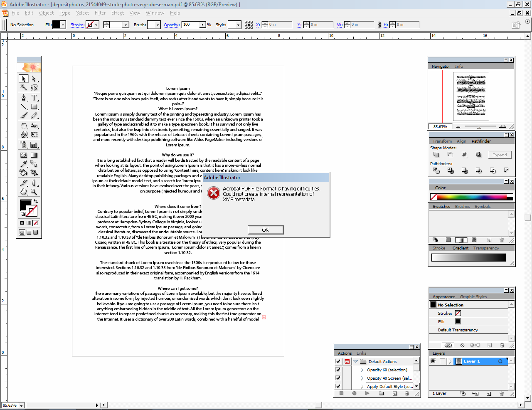This screenshot has height=410, width=532.
Task: Open Opacity slider arrow in control bar
Action: (203, 25)
